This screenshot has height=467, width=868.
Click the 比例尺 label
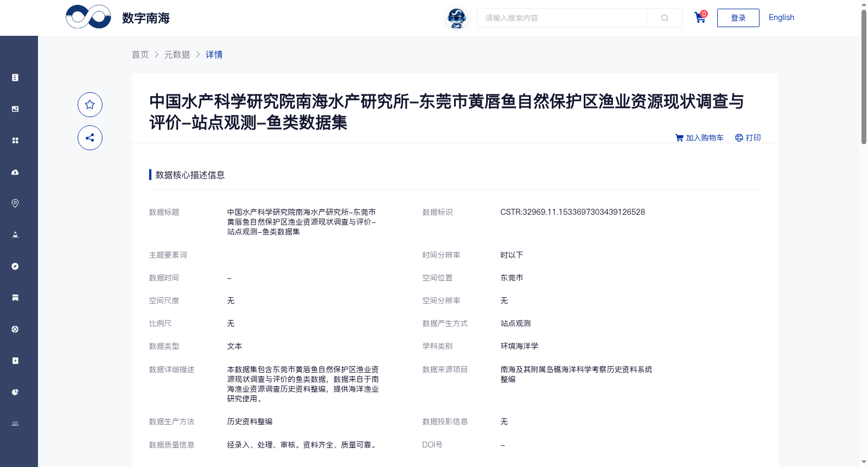tap(160, 323)
